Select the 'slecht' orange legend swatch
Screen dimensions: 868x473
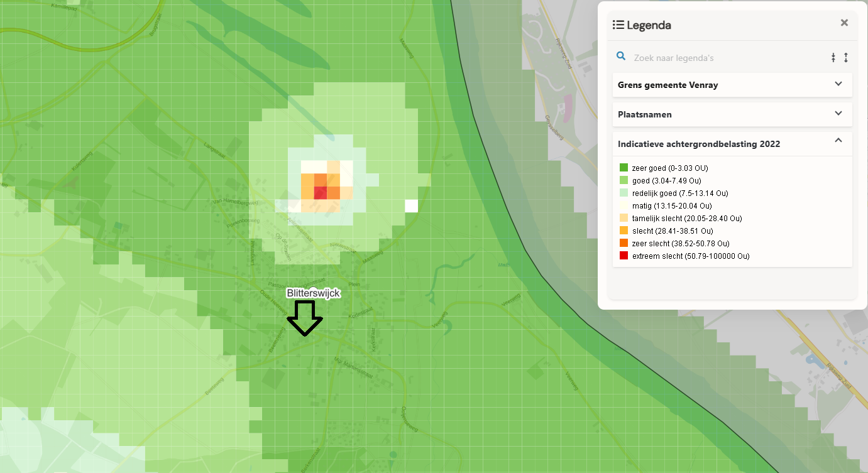(624, 231)
